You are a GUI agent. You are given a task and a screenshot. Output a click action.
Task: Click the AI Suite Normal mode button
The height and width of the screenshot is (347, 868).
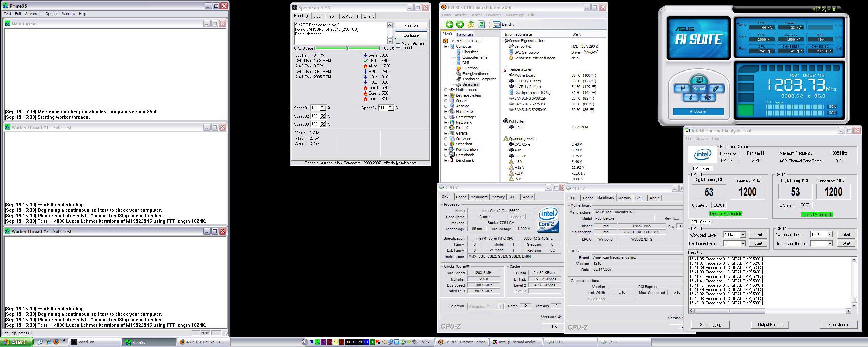pos(699,89)
